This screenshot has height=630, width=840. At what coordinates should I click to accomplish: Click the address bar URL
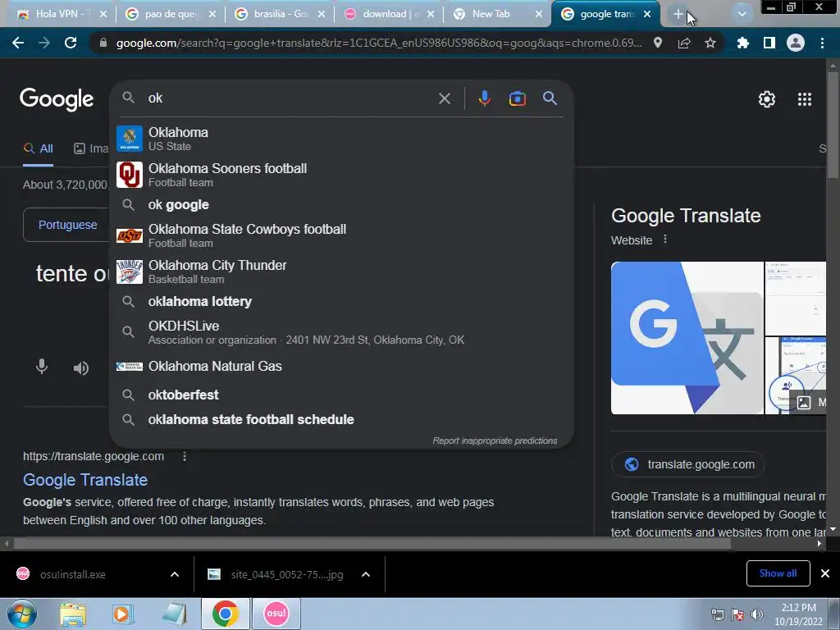click(x=378, y=43)
